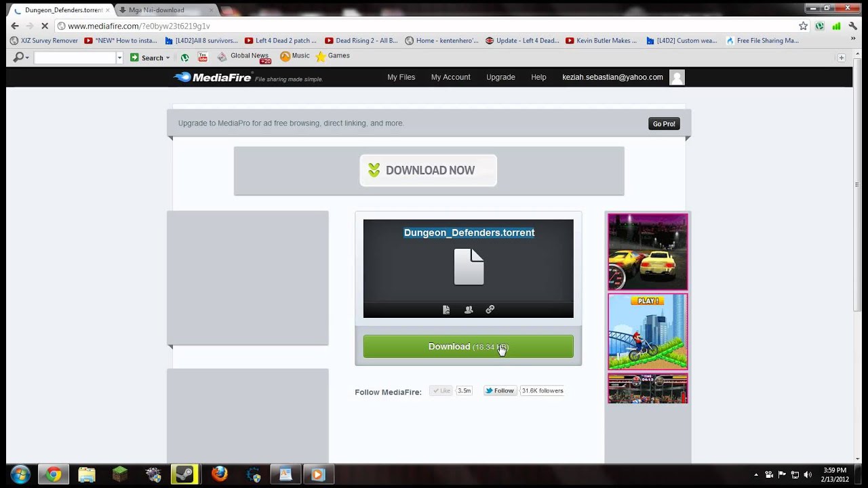This screenshot has height=488, width=868.
Task: Open the [L4D2] Custom wea... bookmark
Action: pos(682,41)
